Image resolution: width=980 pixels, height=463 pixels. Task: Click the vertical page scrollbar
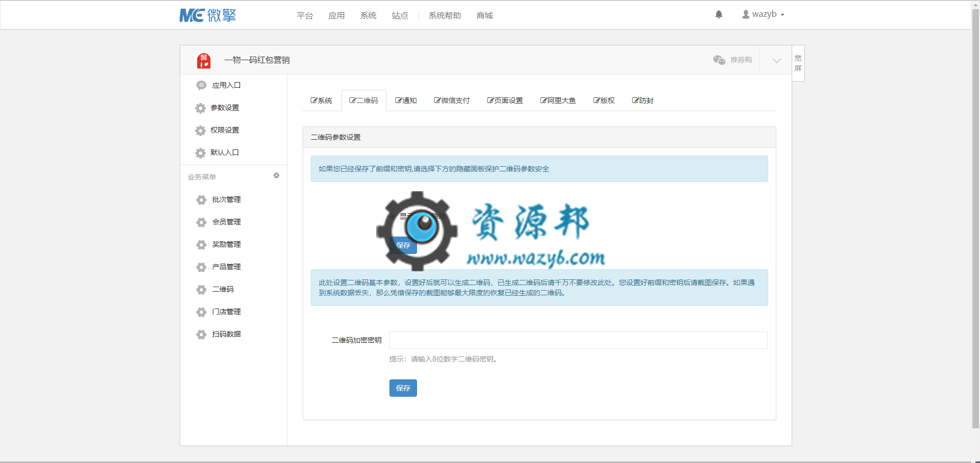tap(975, 219)
